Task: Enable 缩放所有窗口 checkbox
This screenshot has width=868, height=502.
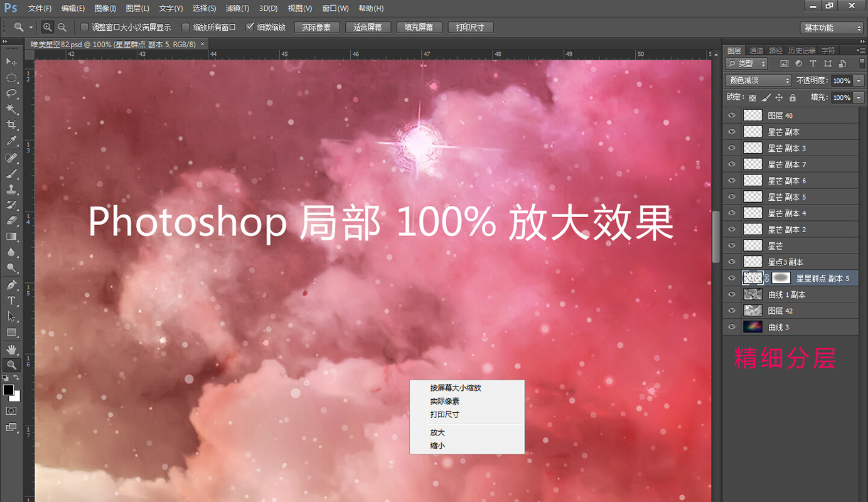Action: (185, 28)
